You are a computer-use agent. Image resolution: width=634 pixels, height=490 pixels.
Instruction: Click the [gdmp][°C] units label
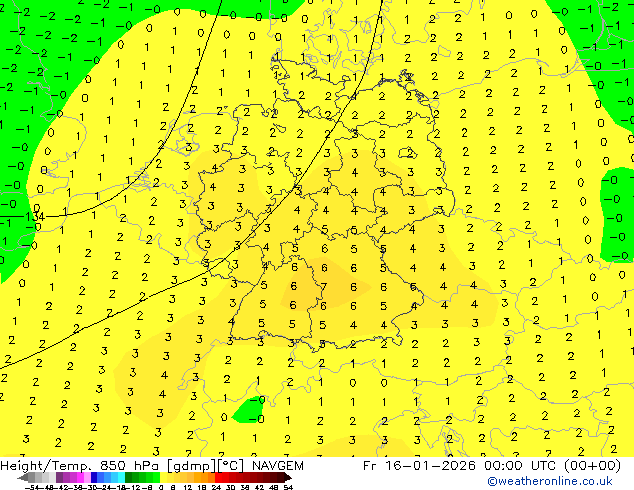(x=205, y=466)
